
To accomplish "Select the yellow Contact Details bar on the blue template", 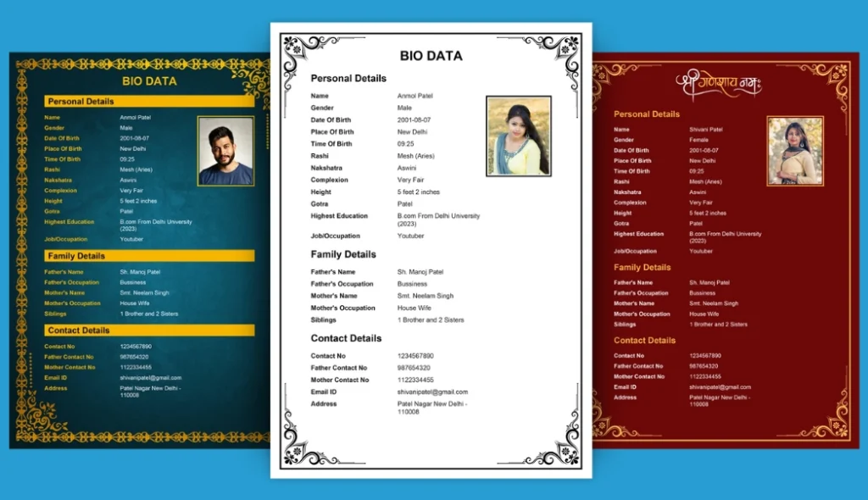I will point(149,331).
